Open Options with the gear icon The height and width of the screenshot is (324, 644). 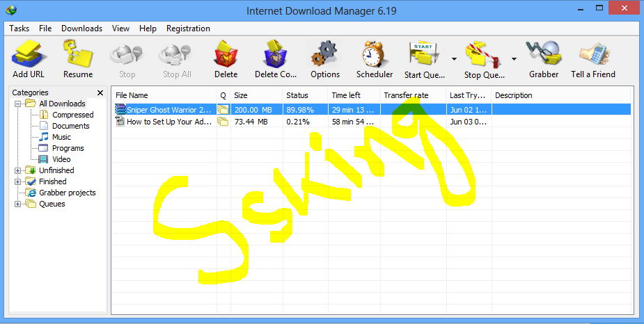[325, 54]
